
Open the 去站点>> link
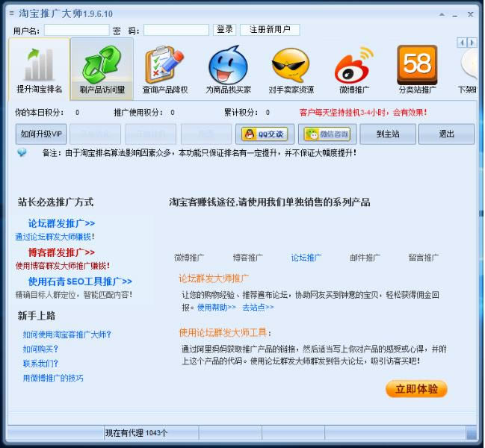pyautogui.click(x=258, y=307)
